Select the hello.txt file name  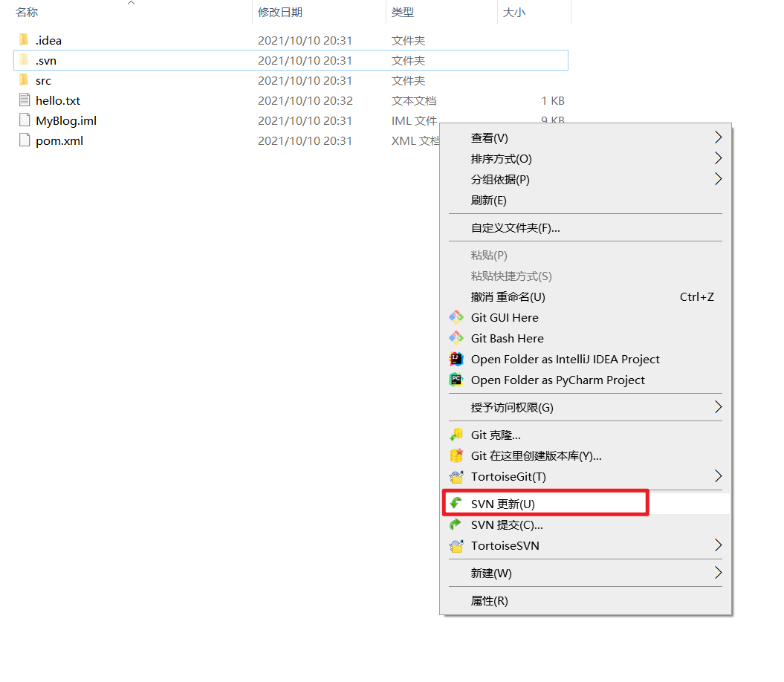coord(58,100)
